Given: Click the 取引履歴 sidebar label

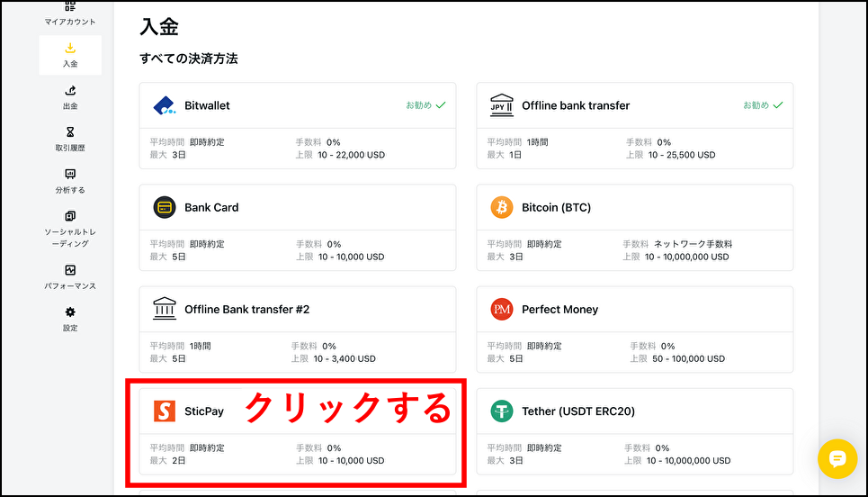Looking at the screenshot, I should pos(70,148).
